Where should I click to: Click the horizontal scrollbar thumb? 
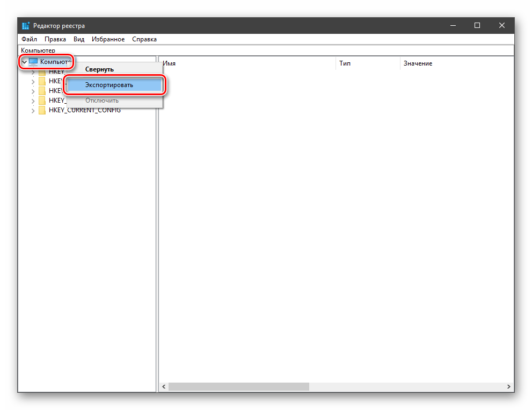(238, 387)
